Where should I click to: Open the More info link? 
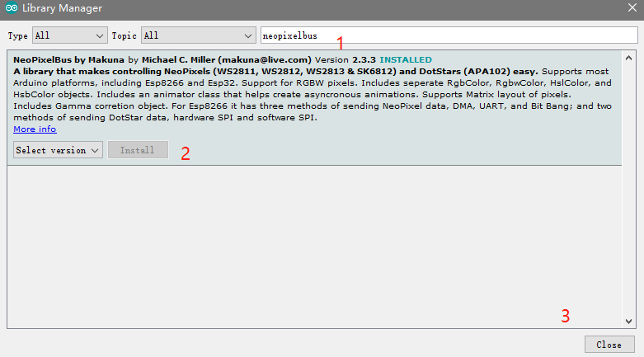35,129
